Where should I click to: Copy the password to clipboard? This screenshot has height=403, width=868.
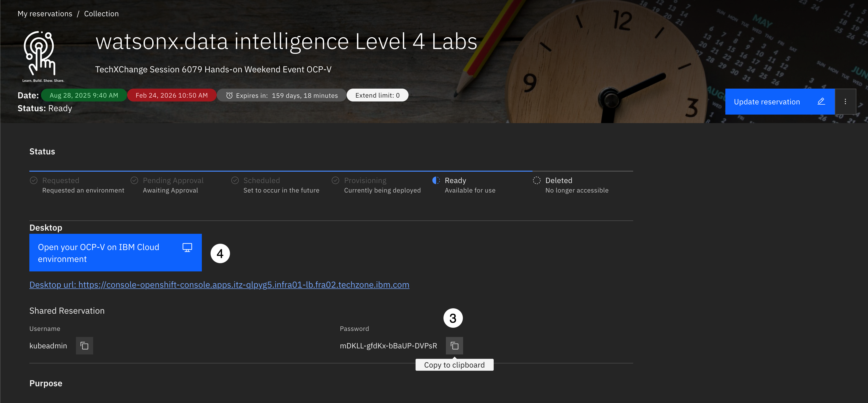click(454, 346)
